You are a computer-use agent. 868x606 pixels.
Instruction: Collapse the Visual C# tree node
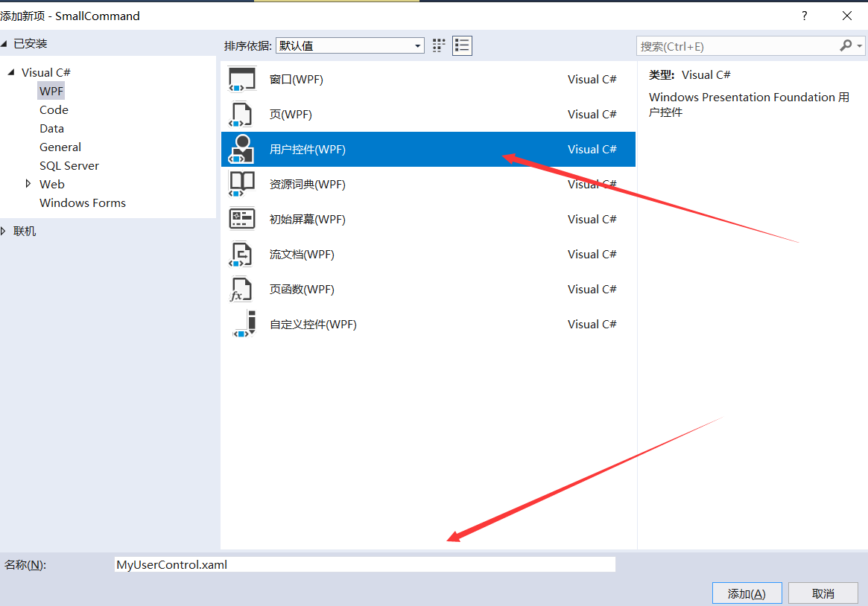11,72
